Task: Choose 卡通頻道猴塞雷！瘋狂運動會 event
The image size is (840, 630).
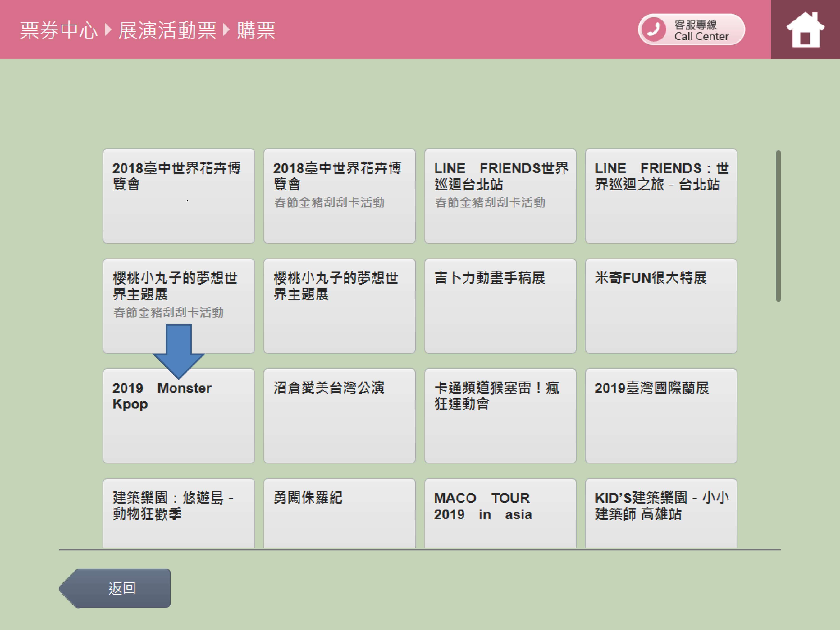Action: (x=500, y=416)
